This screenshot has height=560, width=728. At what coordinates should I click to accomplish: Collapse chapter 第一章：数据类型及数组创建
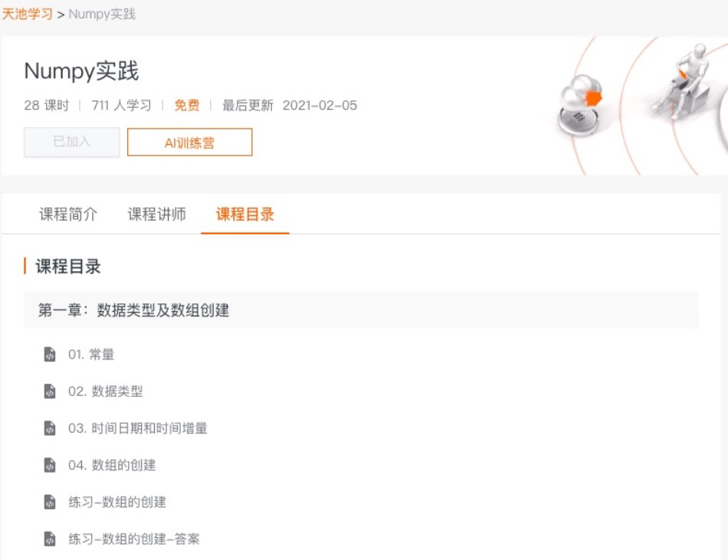(x=361, y=310)
